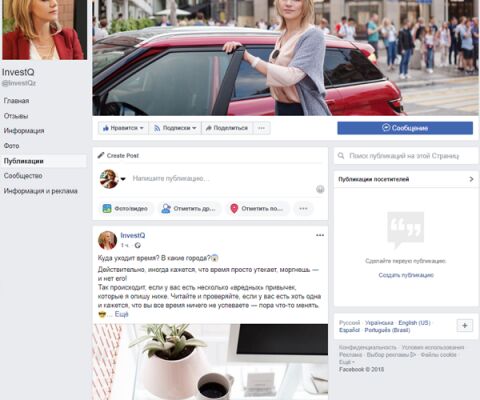480x400 pixels.
Task: Open the Конфиденциальность footer link
Action: click(x=368, y=347)
